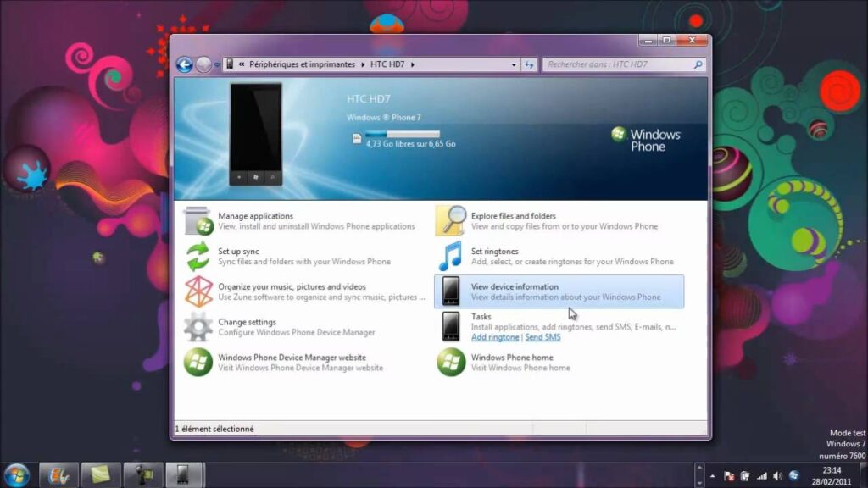Click the Add ringtone link
The width and height of the screenshot is (868, 488).
[x=495, y=337]
